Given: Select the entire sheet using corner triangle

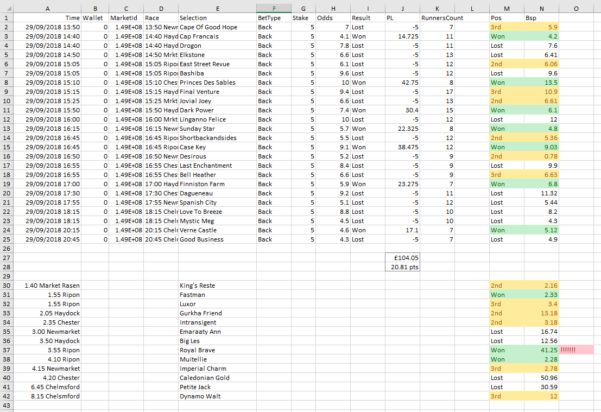Looking at the screenshot, I should [x=7, y=8].
